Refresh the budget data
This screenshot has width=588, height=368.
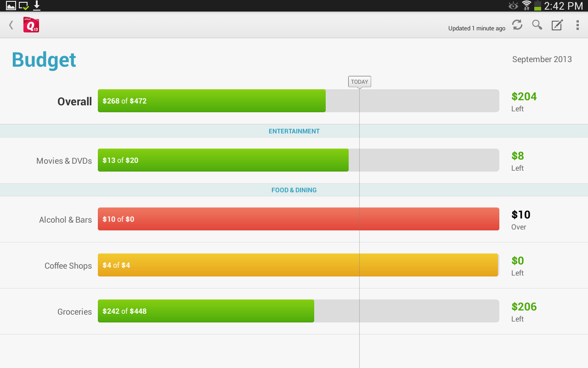(517, 25)
